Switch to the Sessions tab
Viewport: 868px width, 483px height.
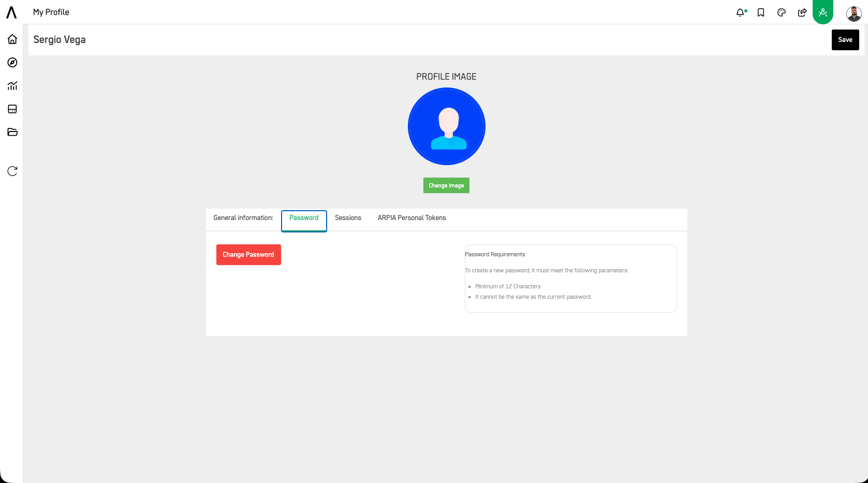(x=348, y=218)
